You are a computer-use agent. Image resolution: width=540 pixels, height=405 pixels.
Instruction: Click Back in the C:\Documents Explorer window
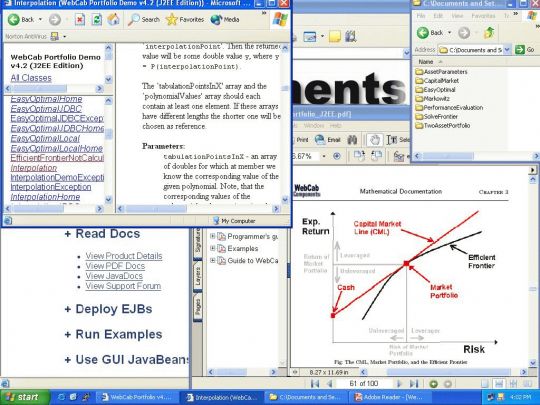[430, 33]
